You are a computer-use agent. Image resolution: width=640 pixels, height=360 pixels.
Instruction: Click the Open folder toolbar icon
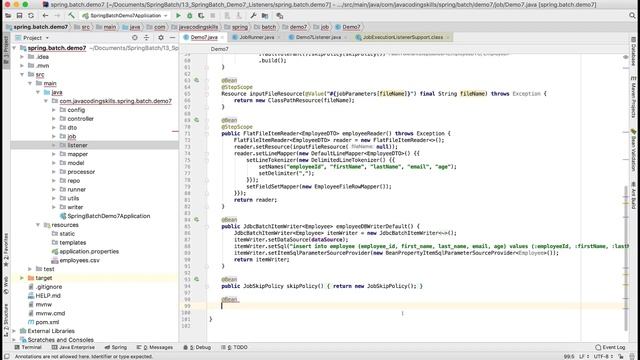pos(8,16)
